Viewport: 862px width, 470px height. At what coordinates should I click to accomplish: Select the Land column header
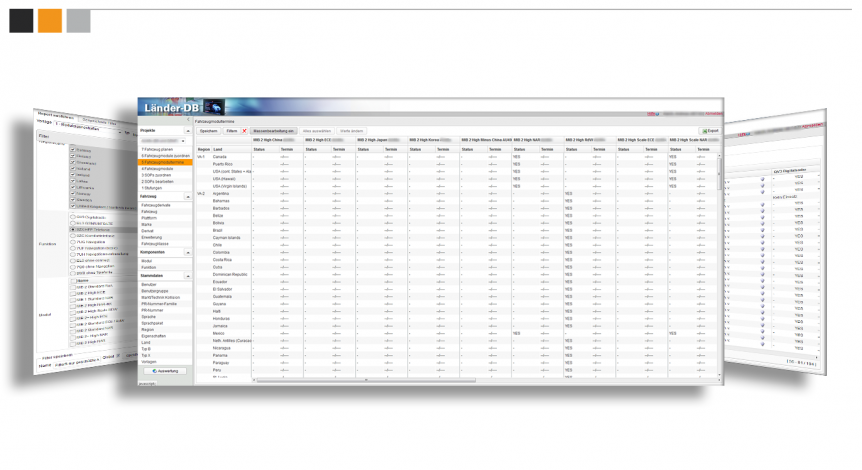218,149
